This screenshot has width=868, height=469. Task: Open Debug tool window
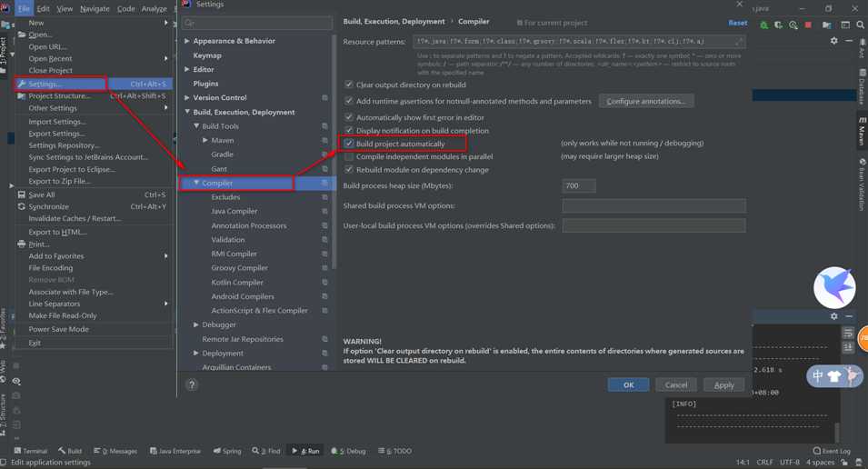tap(348, 452)
